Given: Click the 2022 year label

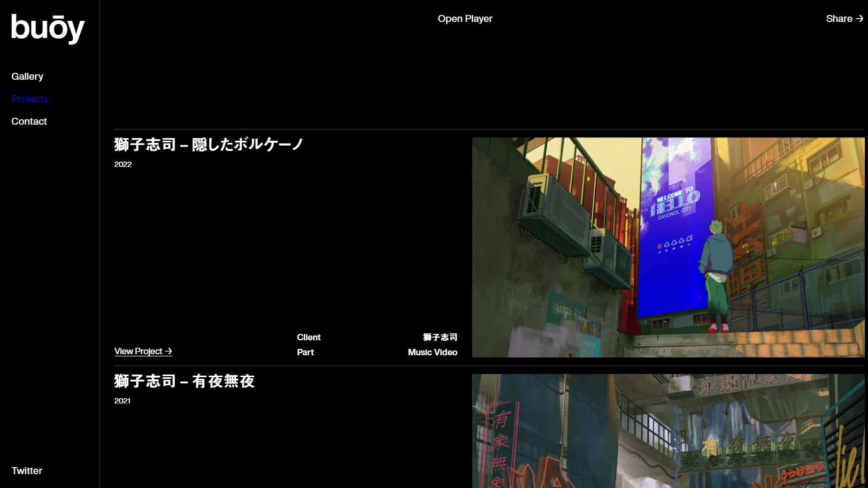Looking at the screenshot, I should pyautogui.click(x=123, y=164).
